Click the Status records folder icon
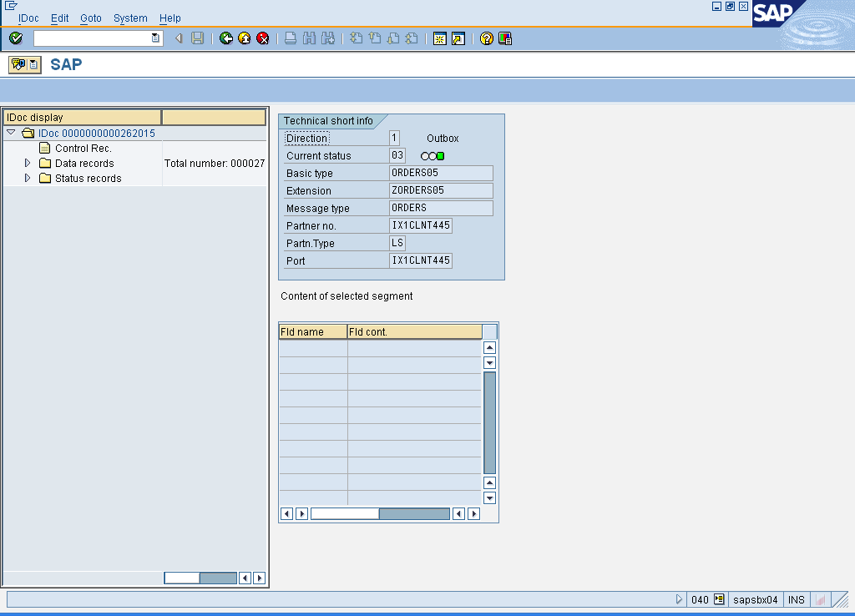855x616 pixels. (45, 179)
